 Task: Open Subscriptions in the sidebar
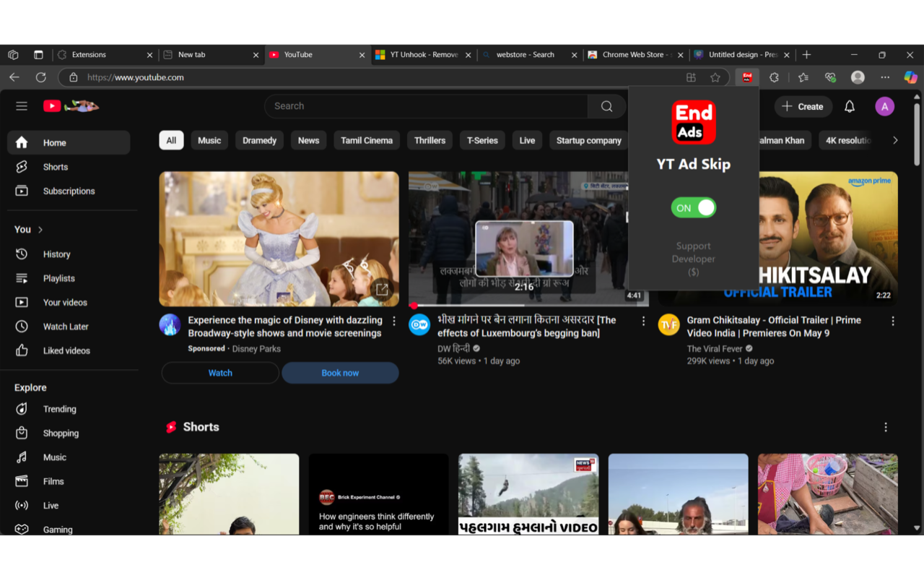(x=69, y=191)
